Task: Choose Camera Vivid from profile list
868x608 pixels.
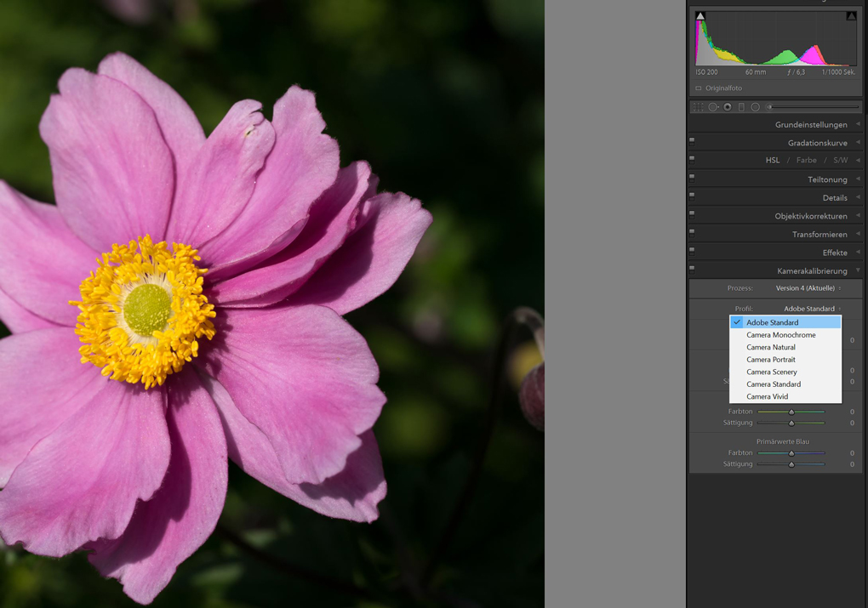Action: coord(767,396)
